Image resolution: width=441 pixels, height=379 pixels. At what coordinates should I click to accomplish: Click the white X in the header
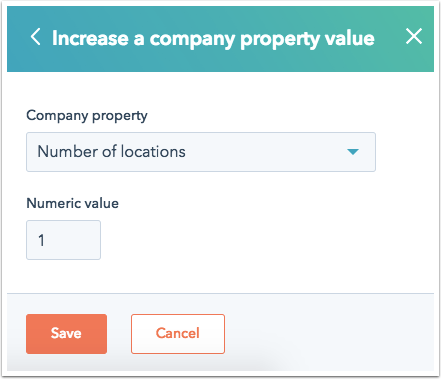click(414, 36)
